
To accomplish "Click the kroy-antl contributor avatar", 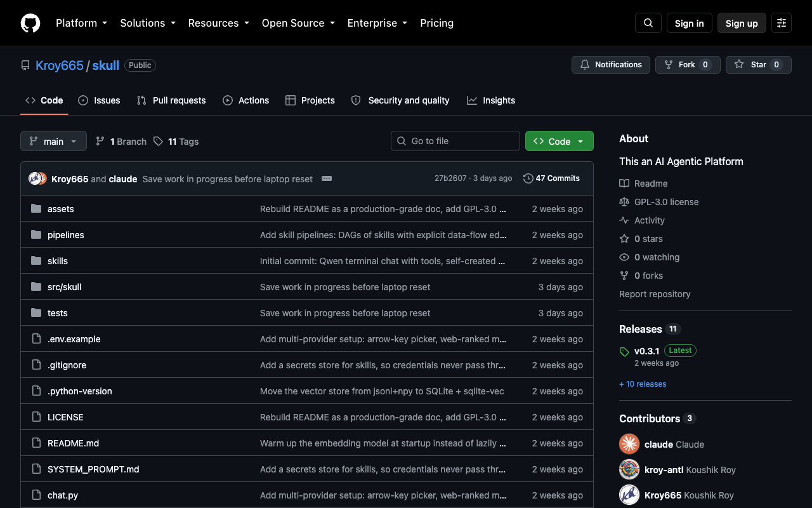I will pyautogui.click(x=629, y=469).
